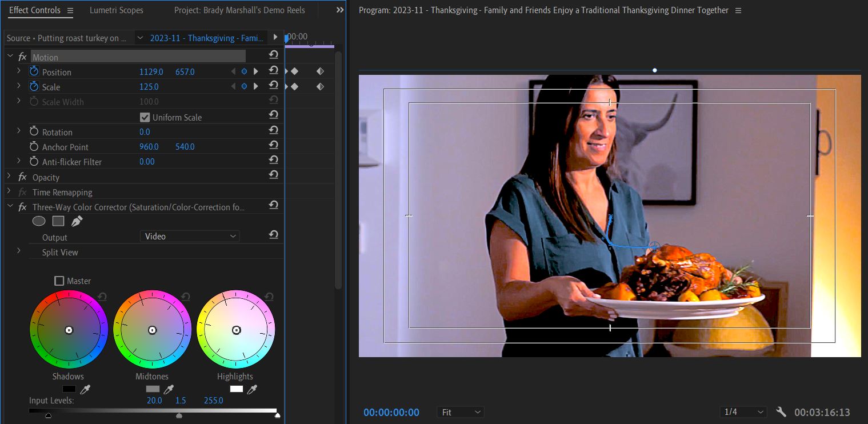Open the Output Video dropdown

point(190,236)
